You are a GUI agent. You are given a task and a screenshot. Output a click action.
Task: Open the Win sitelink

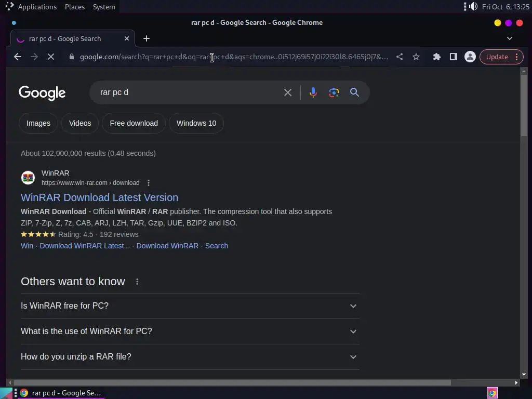[x=27, y=246]
